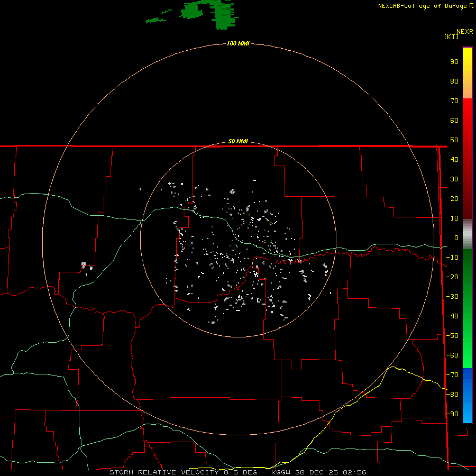Click the 20 value on the velocity scale
The height and width of the screenshot is (476, 476).
[x=454, y=198]
